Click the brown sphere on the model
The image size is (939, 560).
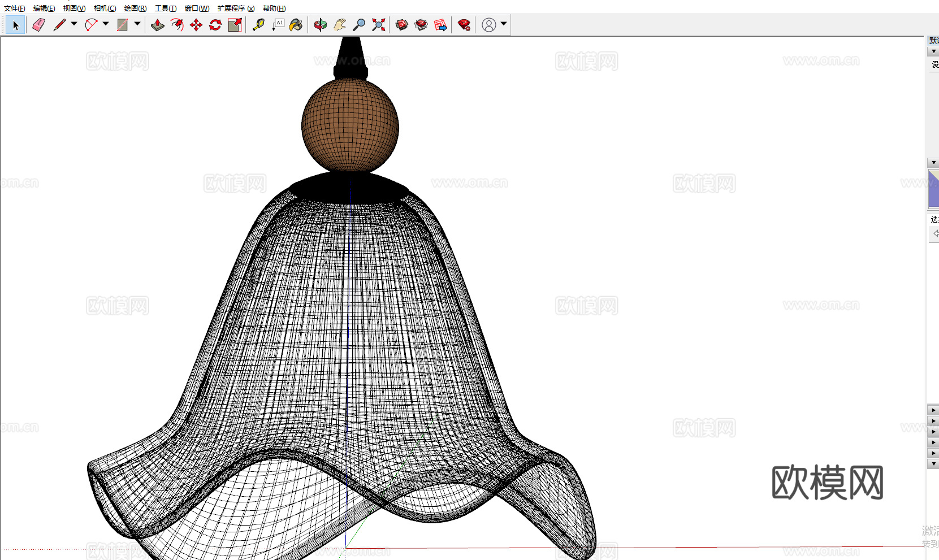(350, 125)
